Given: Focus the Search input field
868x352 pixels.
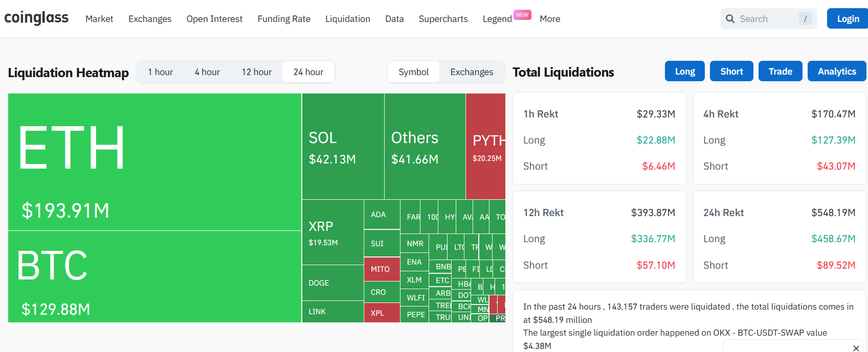Looking at the screenshot, I should click(767, 19).
